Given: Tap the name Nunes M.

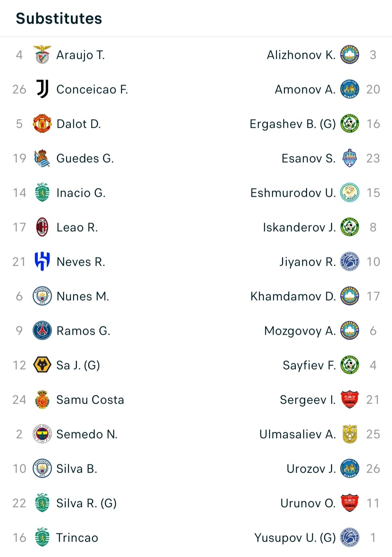Looking at the screenshot, I should tap(83, 296).
